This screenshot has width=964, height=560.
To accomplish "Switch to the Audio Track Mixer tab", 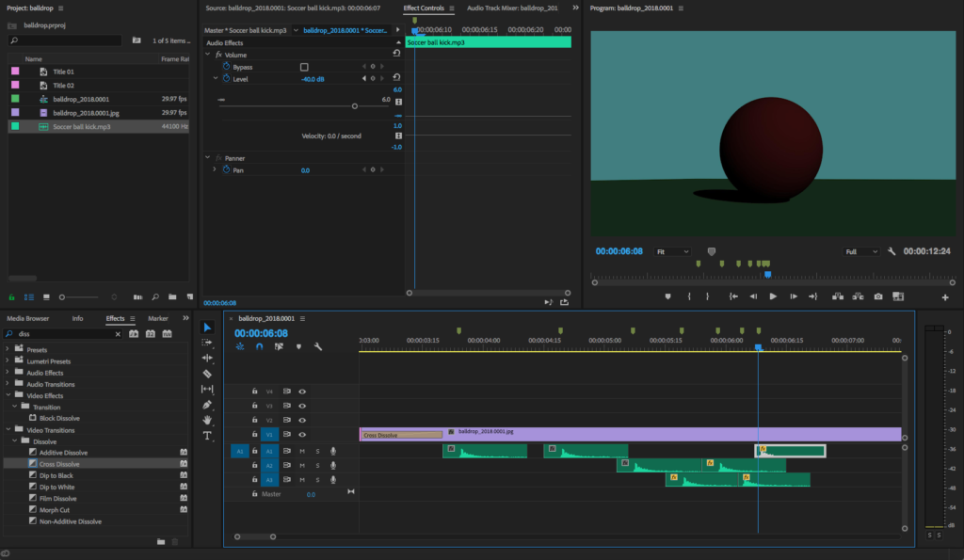I will (512, 8).
